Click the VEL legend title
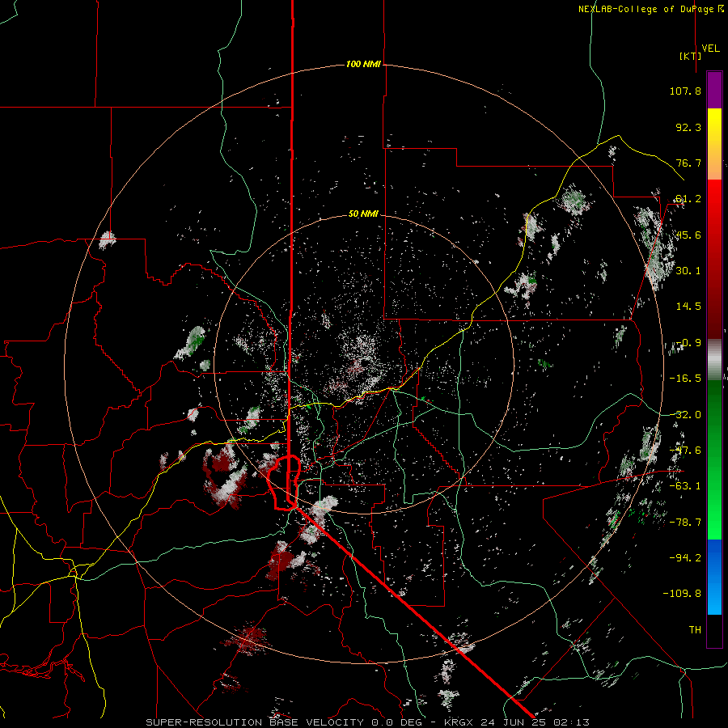728x728 pixels. [x=711, y=48]
